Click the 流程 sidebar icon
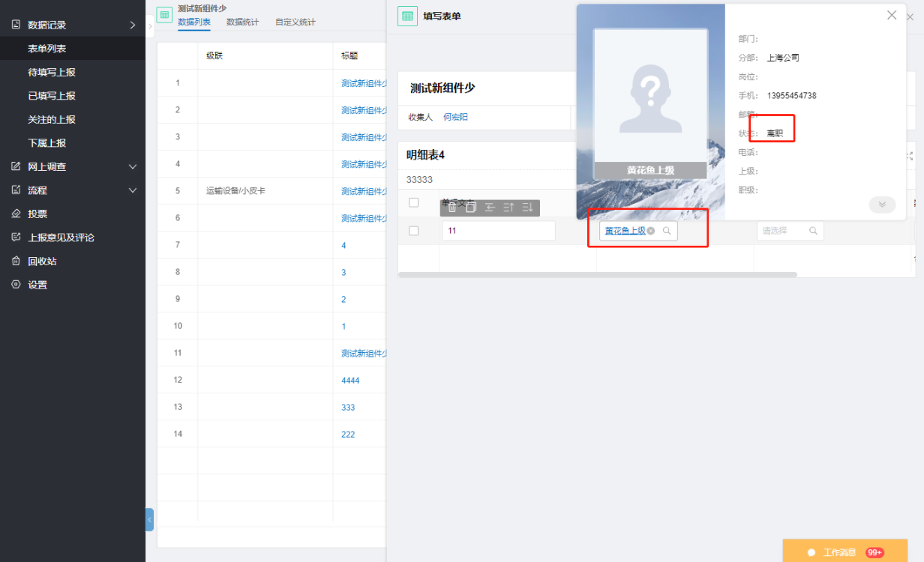Viewport: 924px width, 562px height. [16, 190]
